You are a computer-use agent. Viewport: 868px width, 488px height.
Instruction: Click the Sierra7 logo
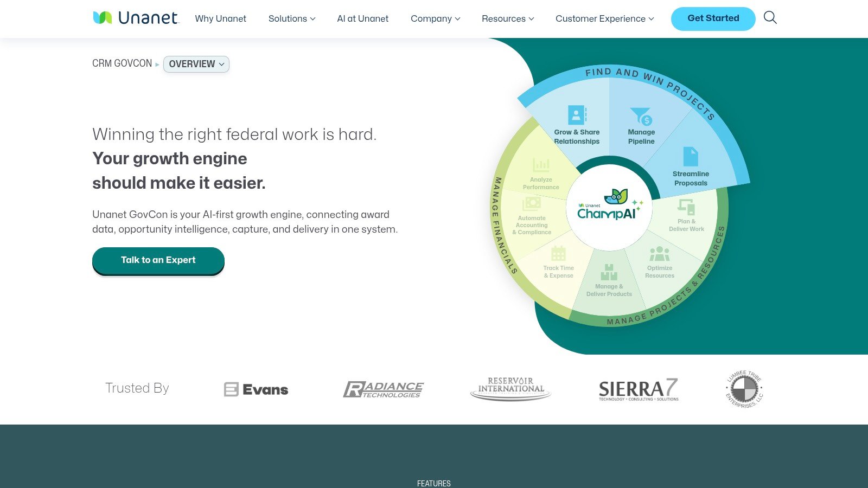[x=639, y=389]
